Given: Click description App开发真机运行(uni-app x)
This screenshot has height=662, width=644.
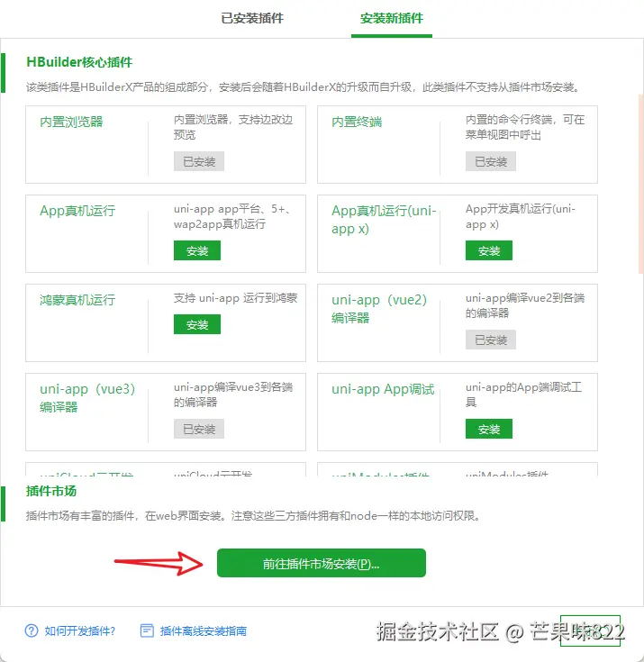Looking at the screenshot, I should point(521,216).
